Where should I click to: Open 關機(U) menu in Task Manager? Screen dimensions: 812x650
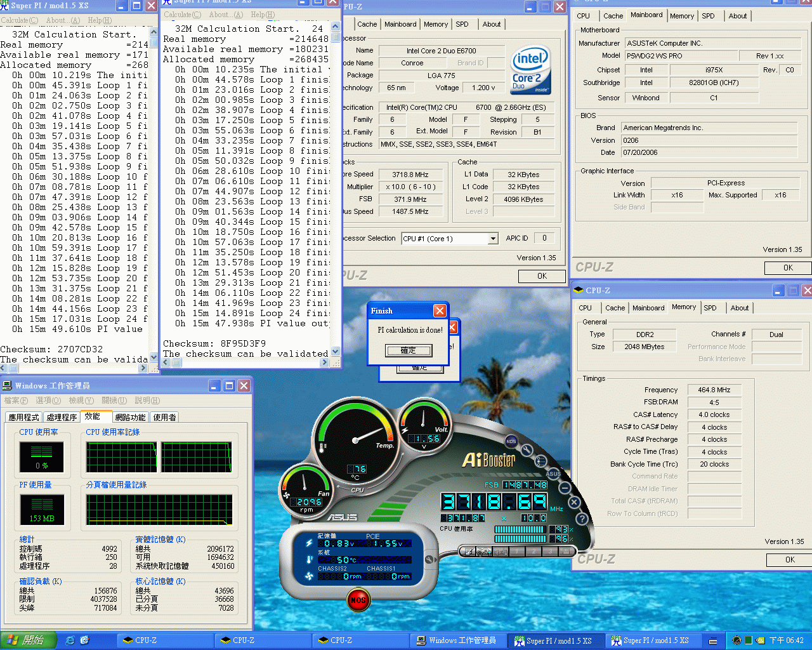click(114, 401)
